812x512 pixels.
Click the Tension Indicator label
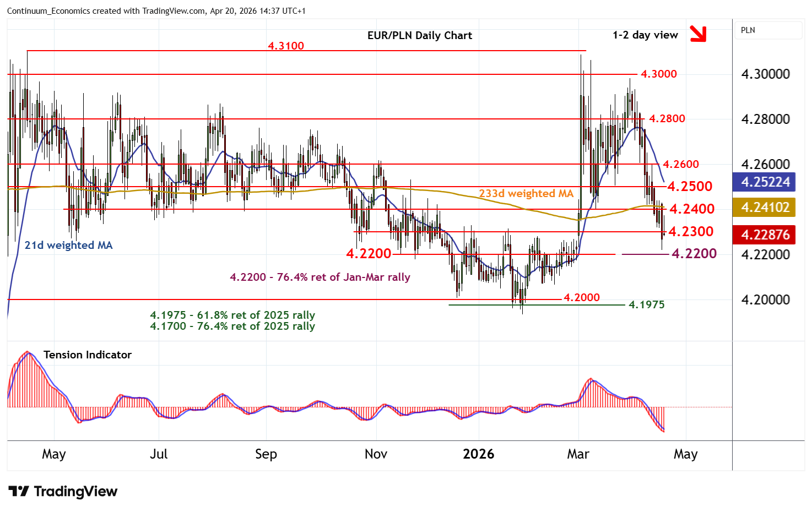[x=88, y=355]
